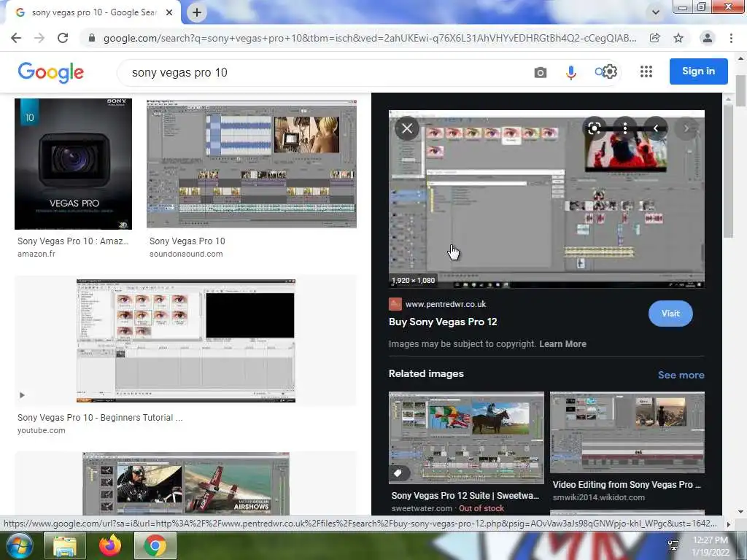This screenshot has width=747, height=560.
Task: Search by image using the camera icon
Action: pos(541,72)
